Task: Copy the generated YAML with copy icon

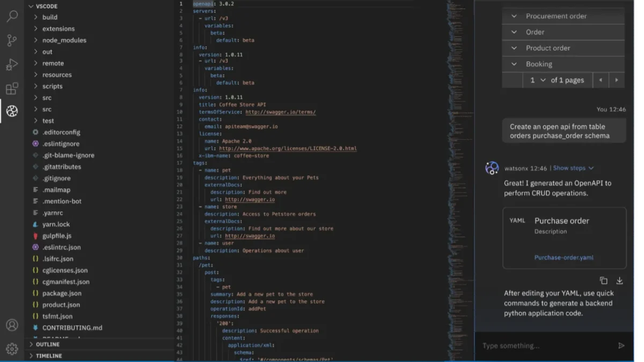Action: tap(604, 280)
